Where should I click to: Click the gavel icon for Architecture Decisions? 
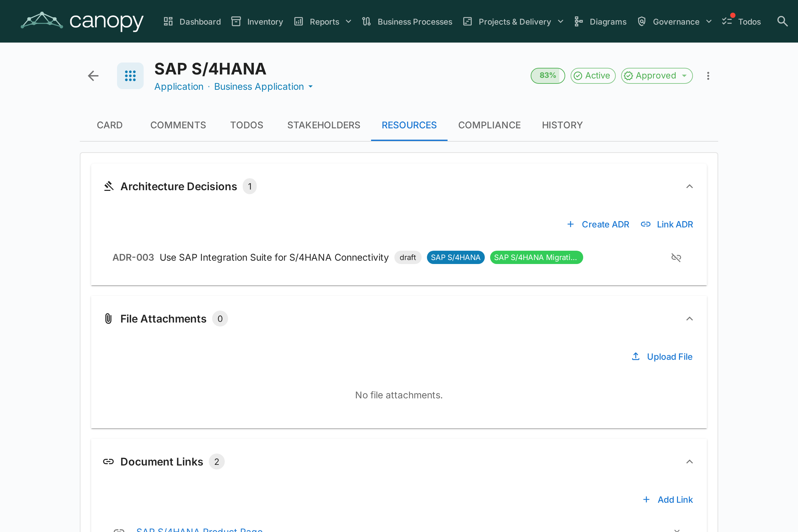109,186
